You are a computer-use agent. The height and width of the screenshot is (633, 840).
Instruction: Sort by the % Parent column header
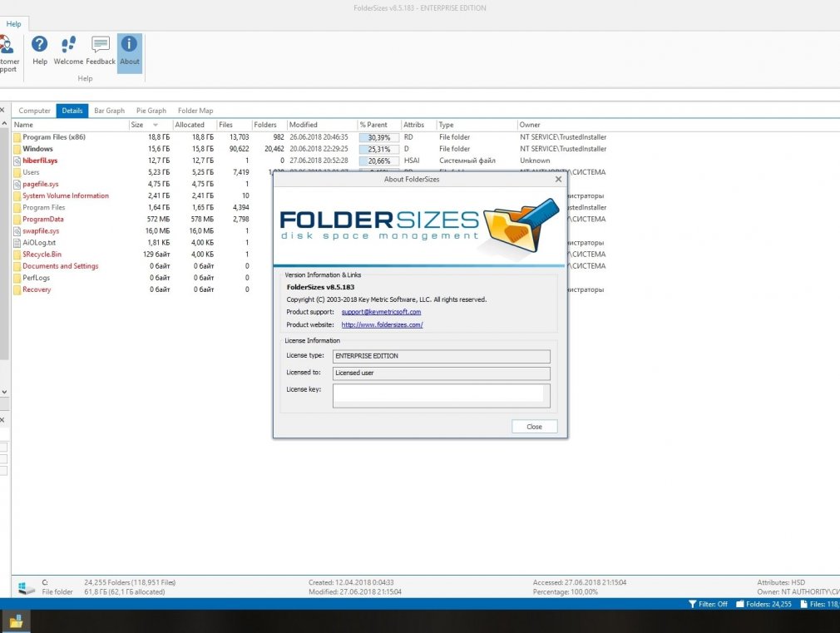(x=378, y=125)
